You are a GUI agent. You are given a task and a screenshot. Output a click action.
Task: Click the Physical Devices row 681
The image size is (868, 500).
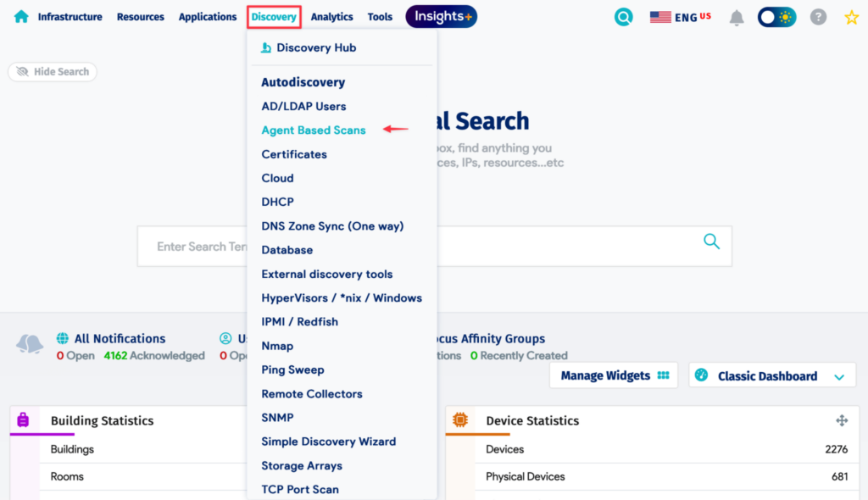(666, 477)
